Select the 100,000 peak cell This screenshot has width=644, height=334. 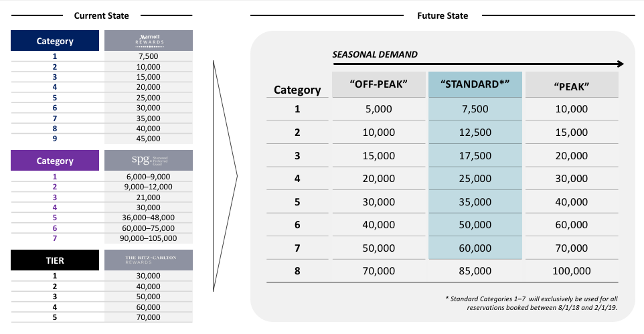[571, 271]
